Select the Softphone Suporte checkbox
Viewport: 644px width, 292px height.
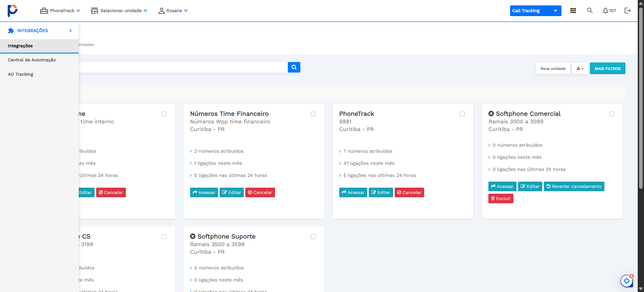click(x=313, y=237)
